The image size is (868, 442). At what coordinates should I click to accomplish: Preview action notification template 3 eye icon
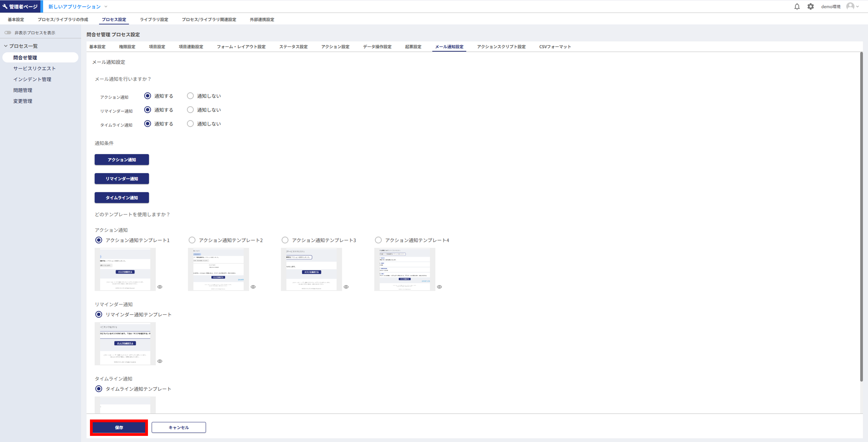pyautogui.click(x=346, y=287)
